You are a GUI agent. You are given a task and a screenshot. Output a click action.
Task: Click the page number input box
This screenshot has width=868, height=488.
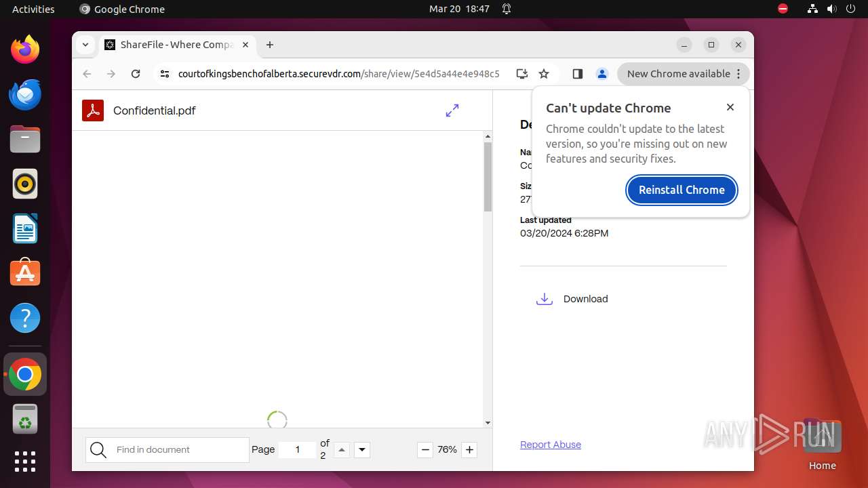click(x=298, y=450)
